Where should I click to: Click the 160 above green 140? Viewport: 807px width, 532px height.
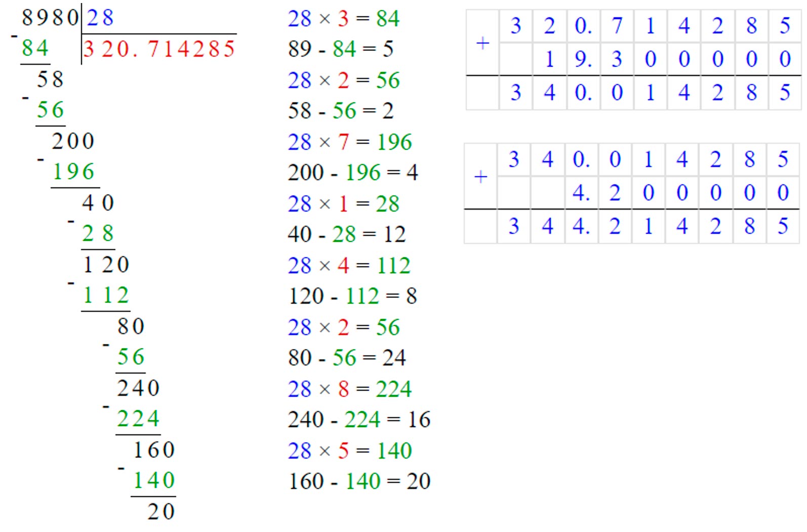click(154, 450)
